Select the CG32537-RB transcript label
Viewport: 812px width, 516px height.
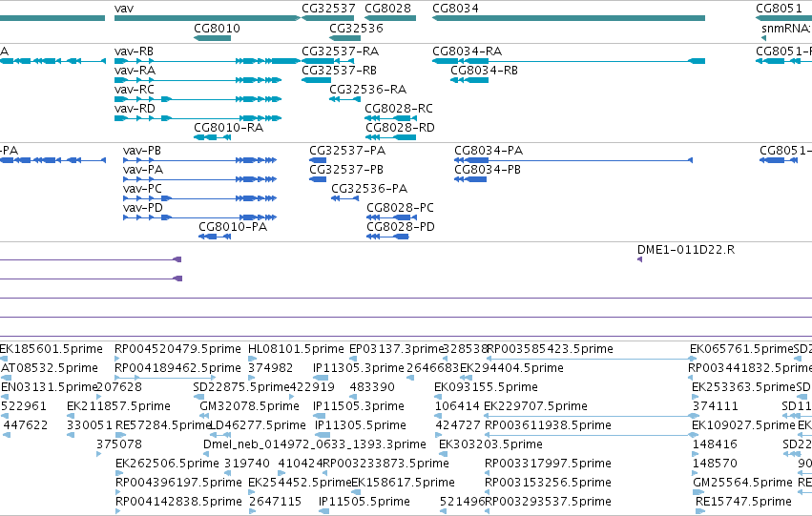339,71
